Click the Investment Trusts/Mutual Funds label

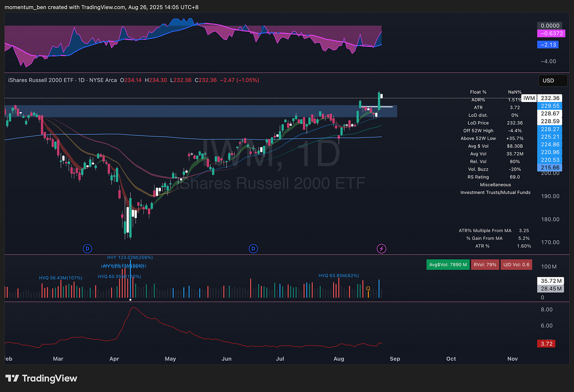click(496, 193)
